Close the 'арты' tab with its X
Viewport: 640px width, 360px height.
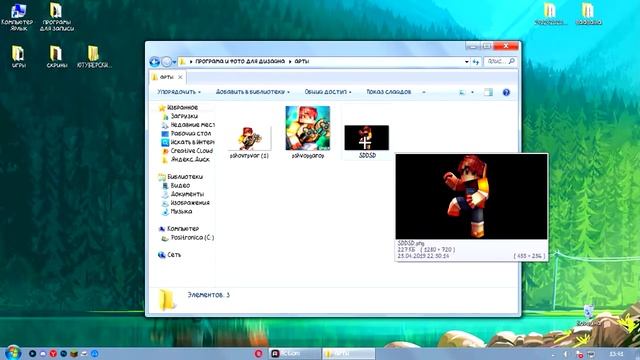click(180, 77)
